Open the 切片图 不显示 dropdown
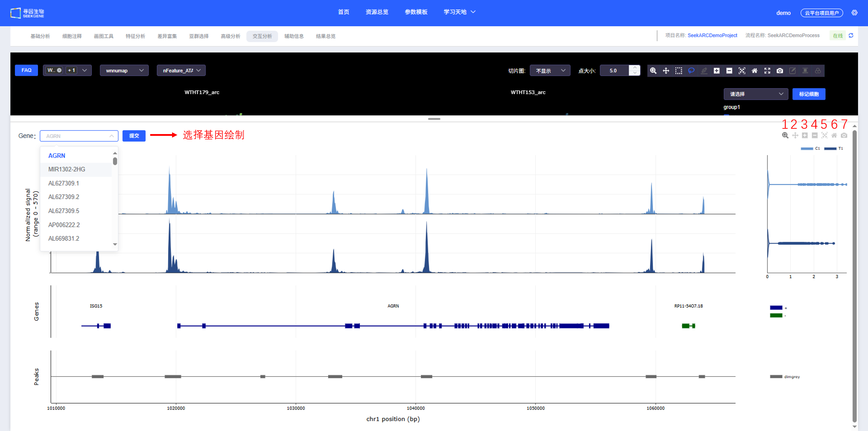The height and width of the screenshot is (431, 868). 550,70
